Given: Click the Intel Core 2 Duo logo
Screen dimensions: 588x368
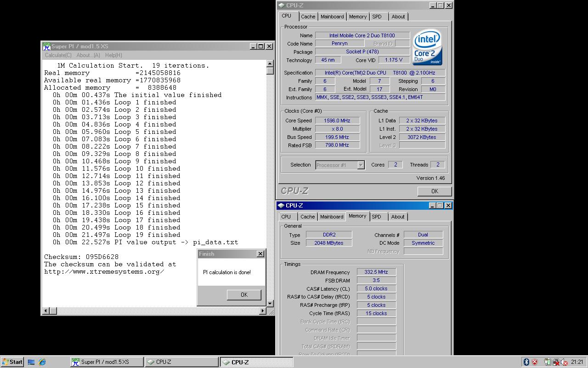Looking at the screenshot, I should 427,47.
